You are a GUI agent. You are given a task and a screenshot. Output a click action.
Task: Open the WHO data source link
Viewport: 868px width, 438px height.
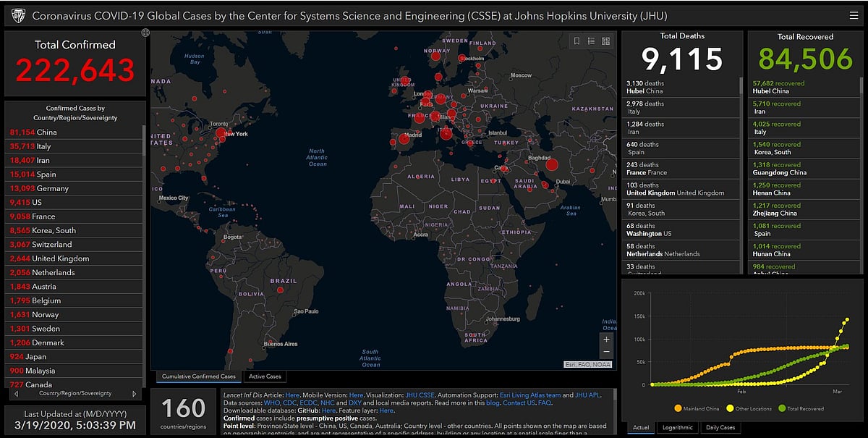point(272,402)
